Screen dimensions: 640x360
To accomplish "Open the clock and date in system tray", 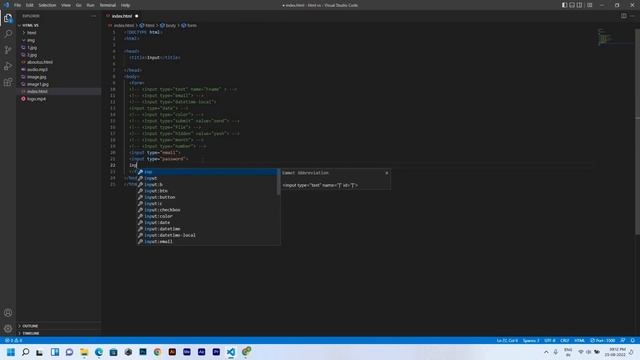I will [615, 352].
